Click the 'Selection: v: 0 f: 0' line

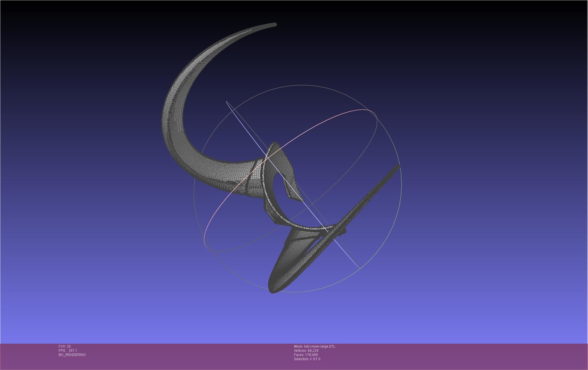click(x=307, y=359)
